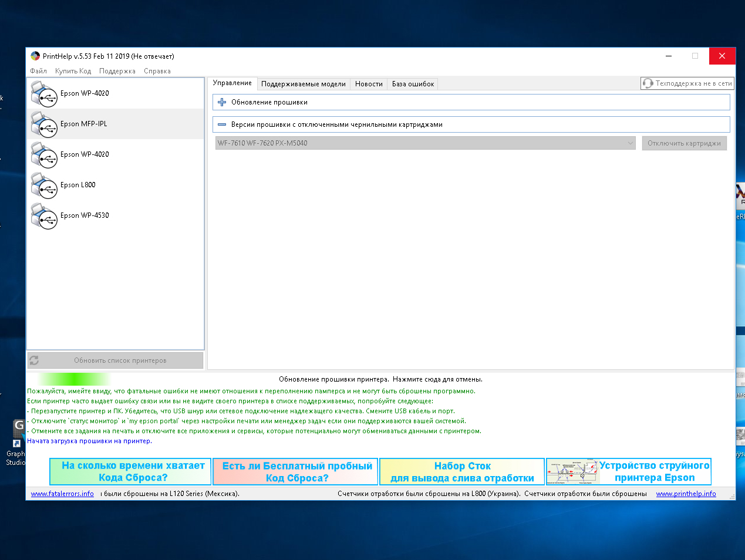The image size is (745, 560).
Task: Click the status ticker about L800 Украина
Action: tap(429, 494)
